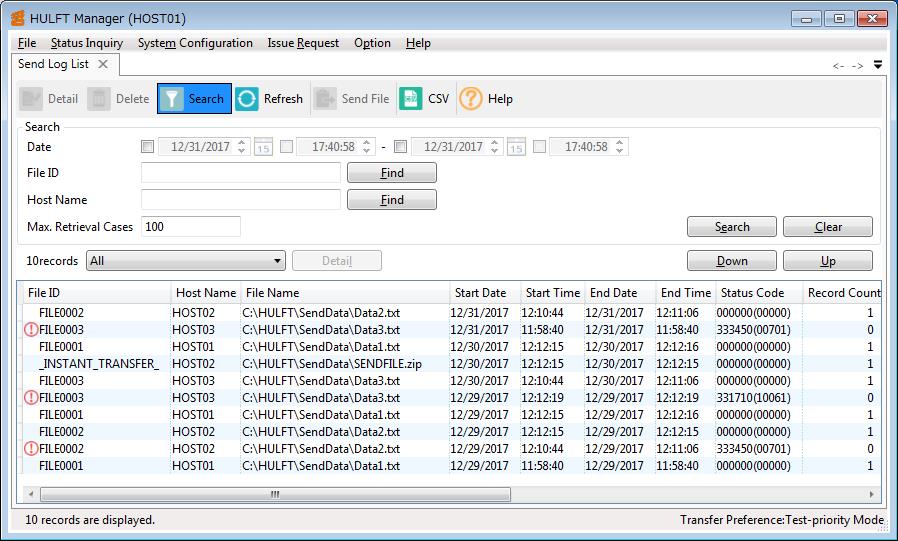Open the System Configuration menu
This screenshot has width=898, height=541.
195,43
